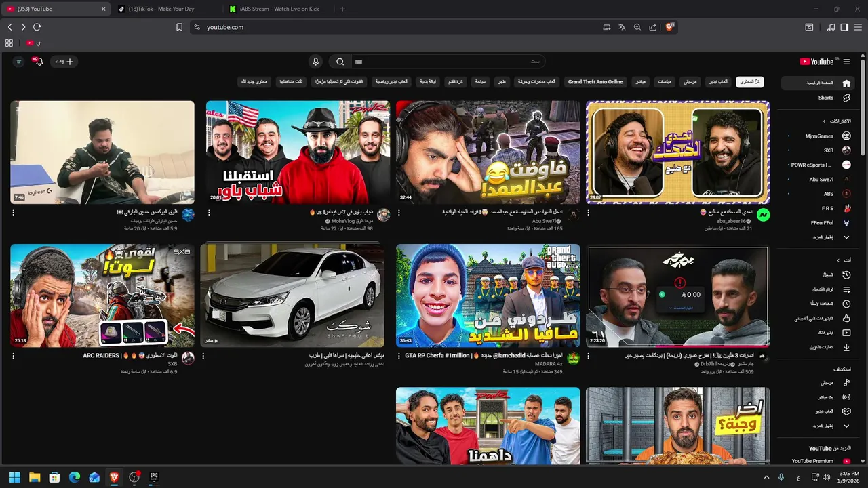Open a new browser tab
Viewport: 868px width, 488px height.
pos(342,9)
